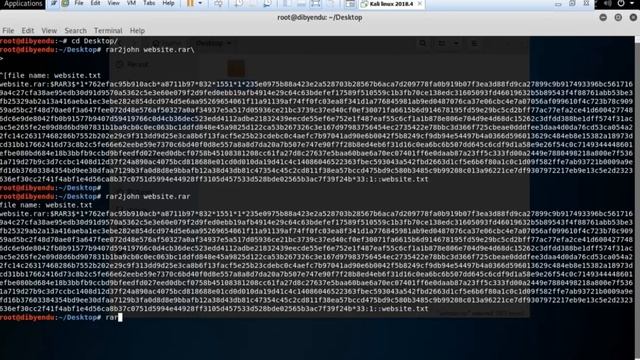
Task: Click the hamburger menu icon in background file manager
Action: click(x=474, y=43)
